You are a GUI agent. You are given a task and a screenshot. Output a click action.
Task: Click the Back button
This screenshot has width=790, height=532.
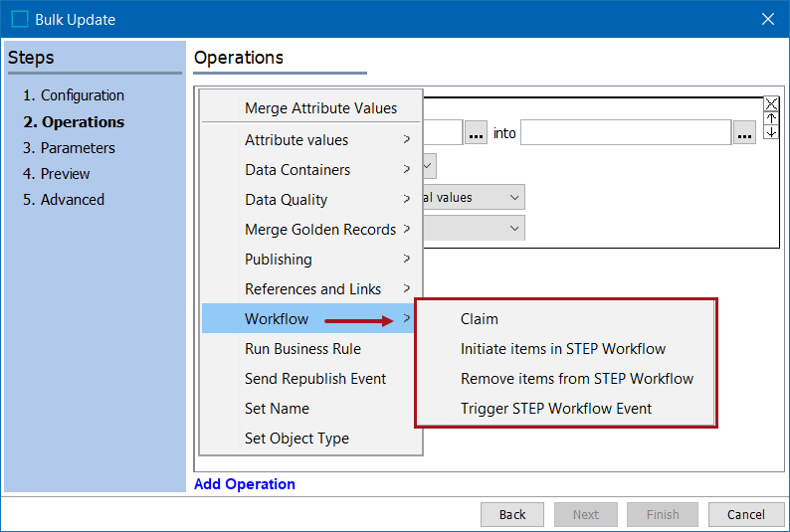click(x=511, y=514)
